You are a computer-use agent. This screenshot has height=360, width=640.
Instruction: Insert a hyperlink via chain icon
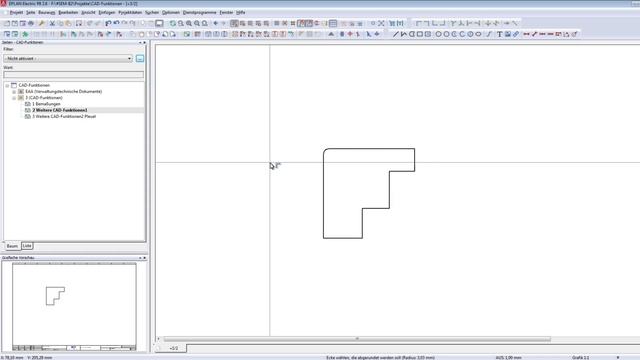pyautogui.click(x=516, y=34)
